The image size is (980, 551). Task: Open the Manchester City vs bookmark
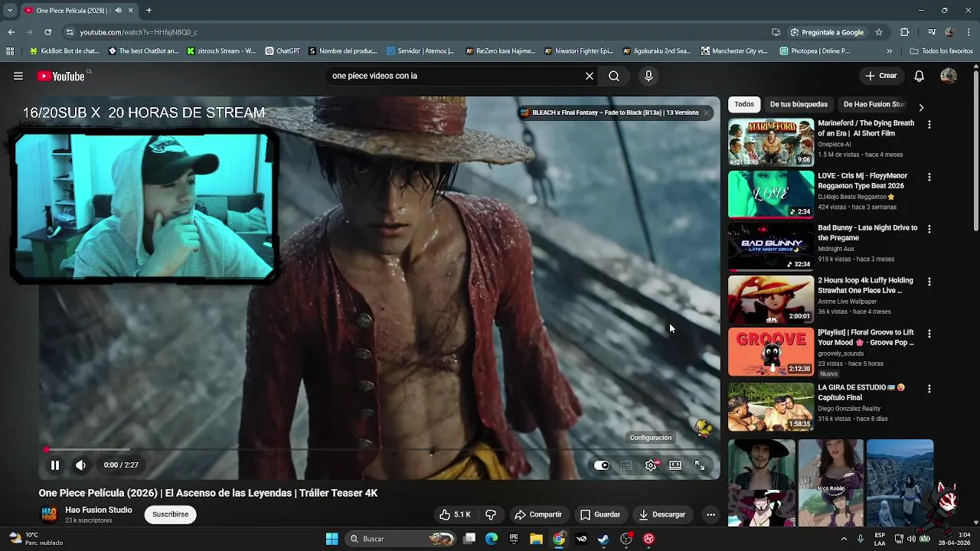click(733, 51)
